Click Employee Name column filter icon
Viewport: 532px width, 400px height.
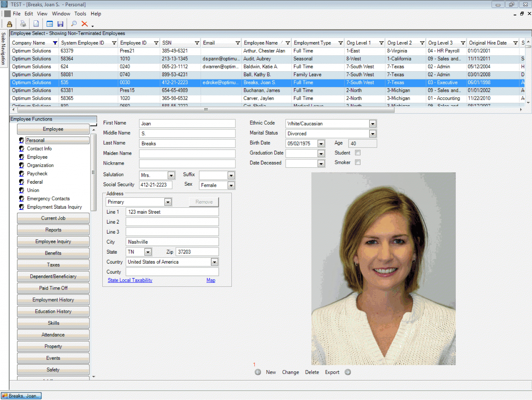tap(288, 43)
